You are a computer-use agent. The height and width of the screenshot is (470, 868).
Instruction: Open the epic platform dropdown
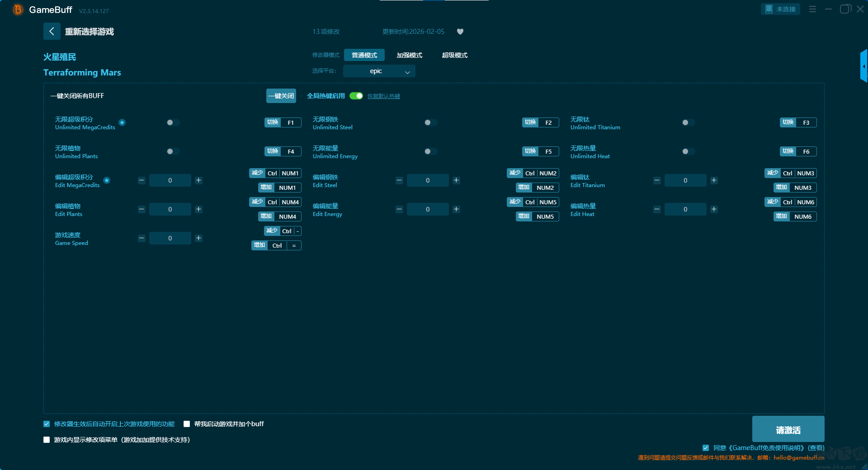point(379,71)
